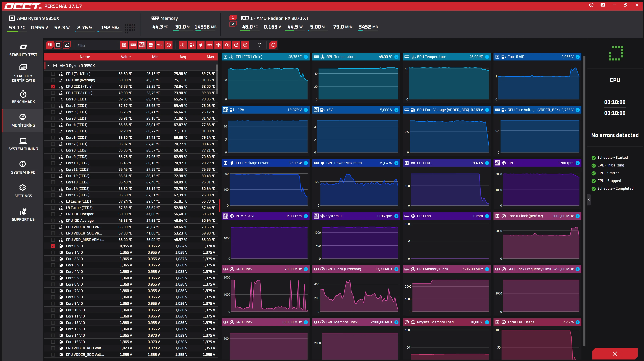Screen dimensions: 644x361
Task: Toggle the power plug sensor filter
Action: click(x=201, y=45)
